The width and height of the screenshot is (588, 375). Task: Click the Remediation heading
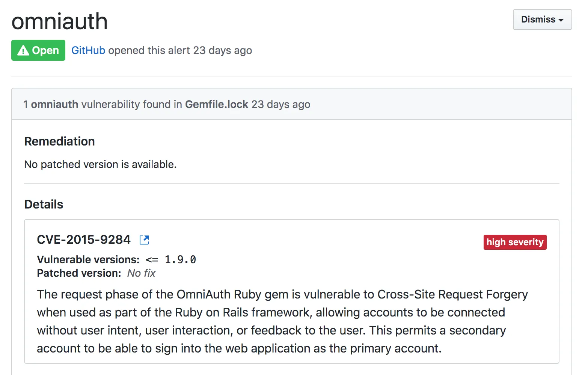60,141
